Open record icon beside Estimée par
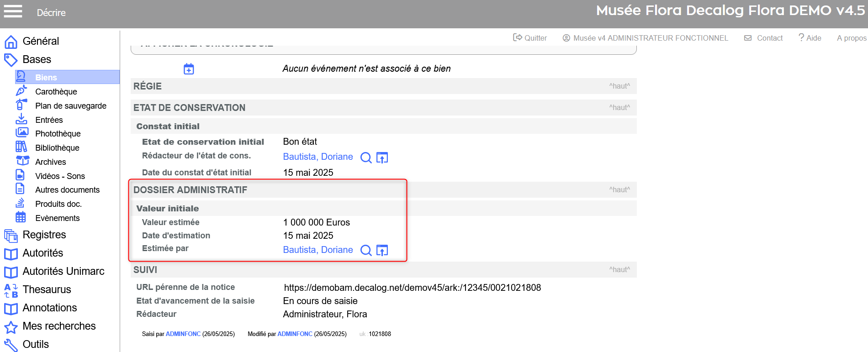This screenshot has width=868, height=352. point(382,250)
